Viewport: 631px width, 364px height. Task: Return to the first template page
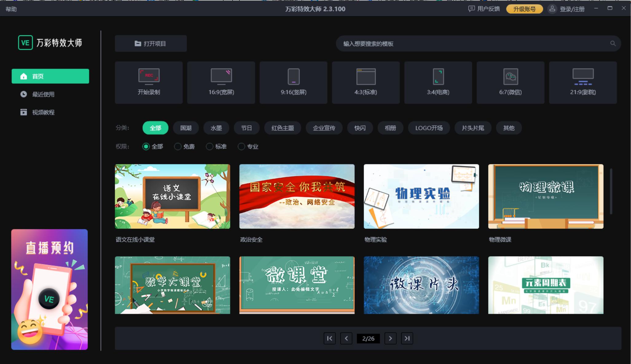330,338
